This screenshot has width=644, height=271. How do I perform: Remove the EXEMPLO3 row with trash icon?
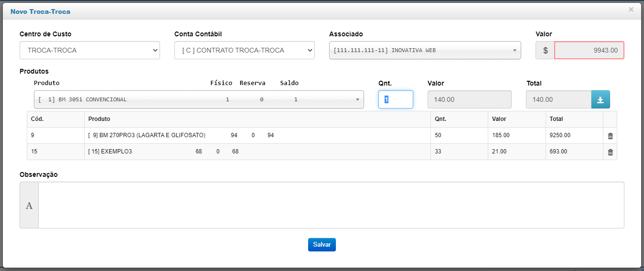click(610, 152)
